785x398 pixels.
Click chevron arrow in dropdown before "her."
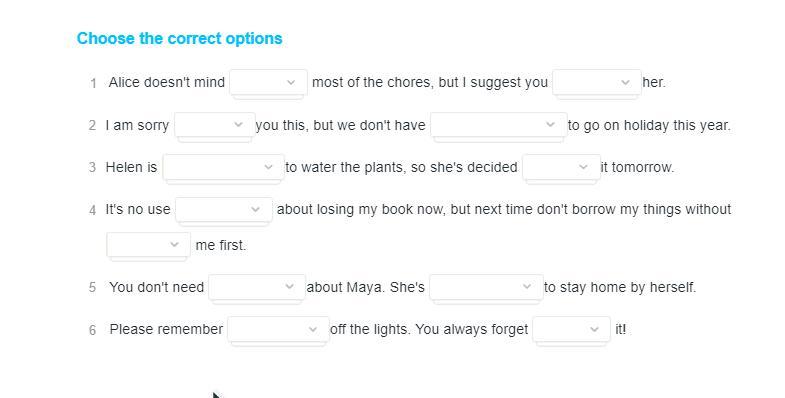coord(625,82)
